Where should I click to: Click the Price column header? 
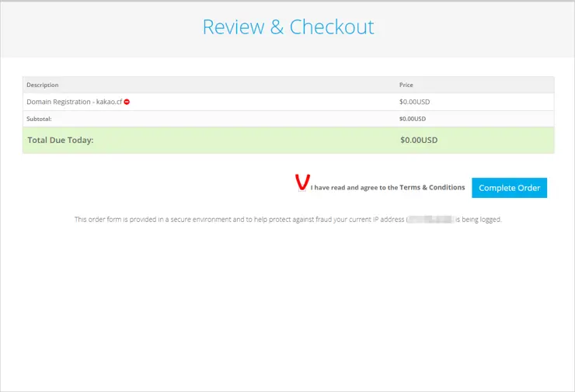click(407, 85)
